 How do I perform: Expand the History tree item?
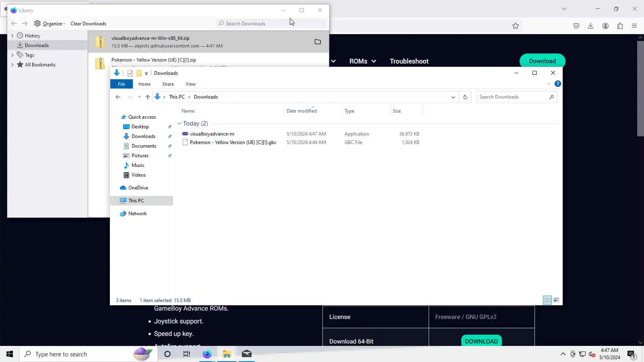[12, 35]
